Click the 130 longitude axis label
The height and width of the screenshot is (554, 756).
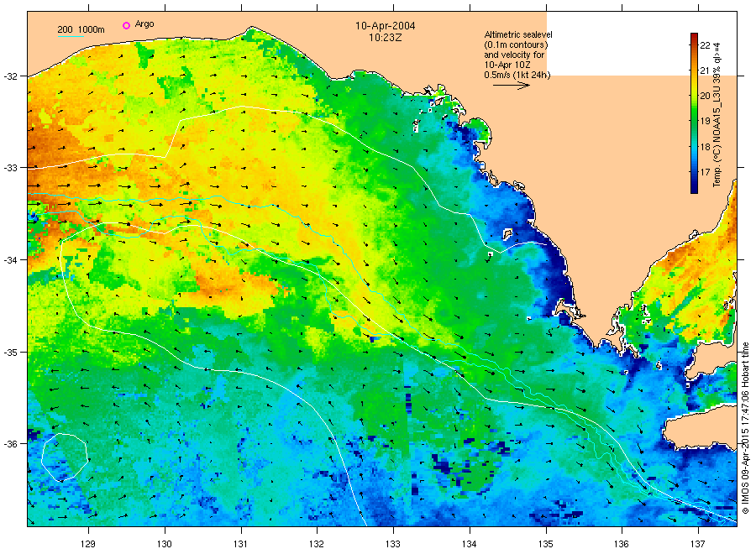click(165, 544)
